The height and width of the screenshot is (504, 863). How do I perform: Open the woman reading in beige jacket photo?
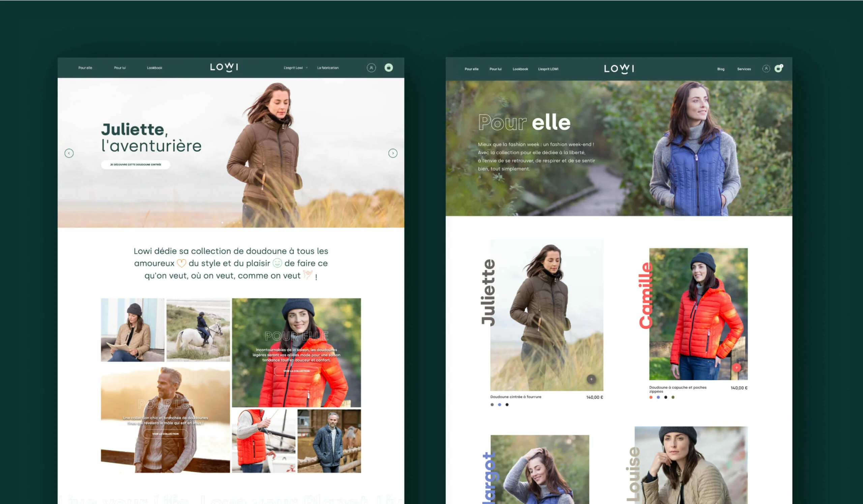[x=132, y=330]
